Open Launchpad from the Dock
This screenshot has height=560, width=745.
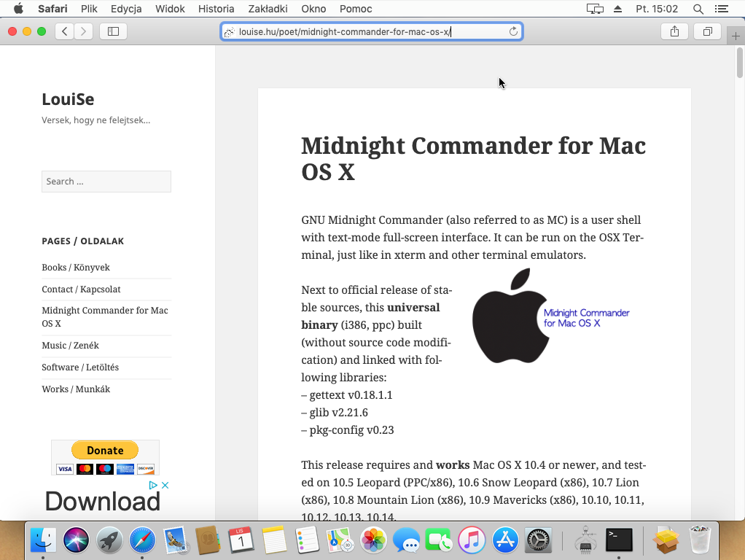tap(109, 540)
